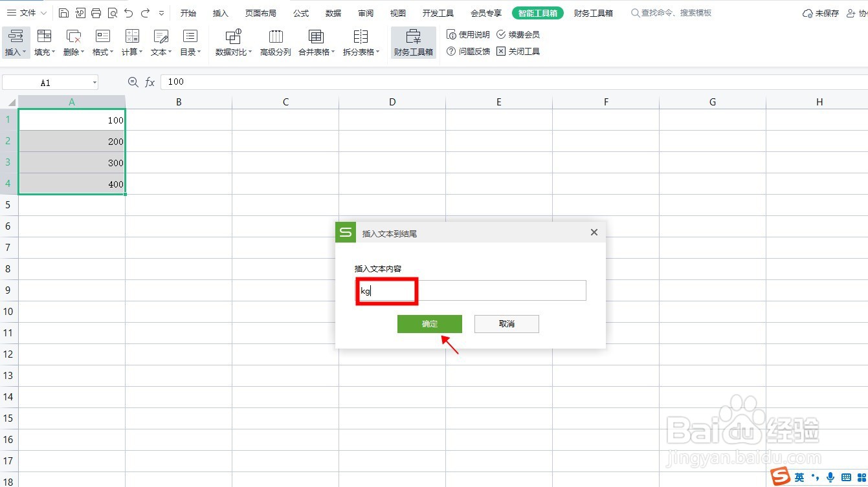Click the Redo arrow icon
Screen dimensions: 868x487
point(145,13)
